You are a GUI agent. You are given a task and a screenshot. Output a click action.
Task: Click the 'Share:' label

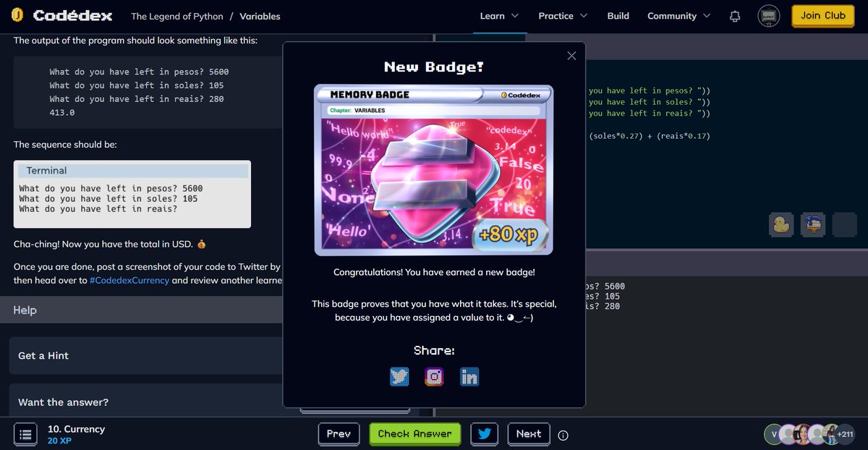[x=434, y=351]
